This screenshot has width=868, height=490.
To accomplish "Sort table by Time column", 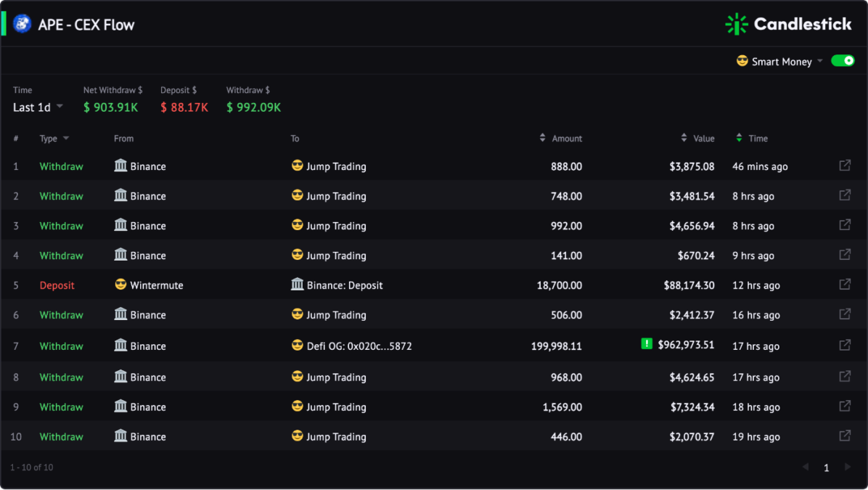I will click(x=752, y=139).
